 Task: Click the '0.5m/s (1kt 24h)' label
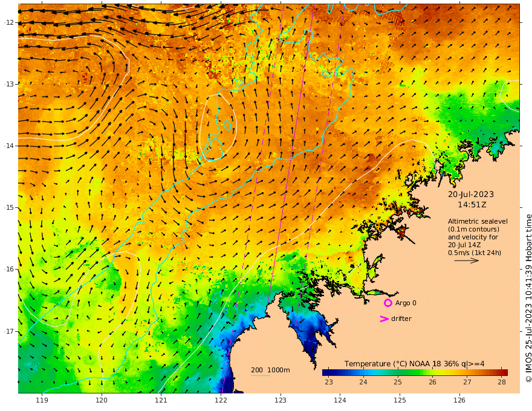coord(475,253)
